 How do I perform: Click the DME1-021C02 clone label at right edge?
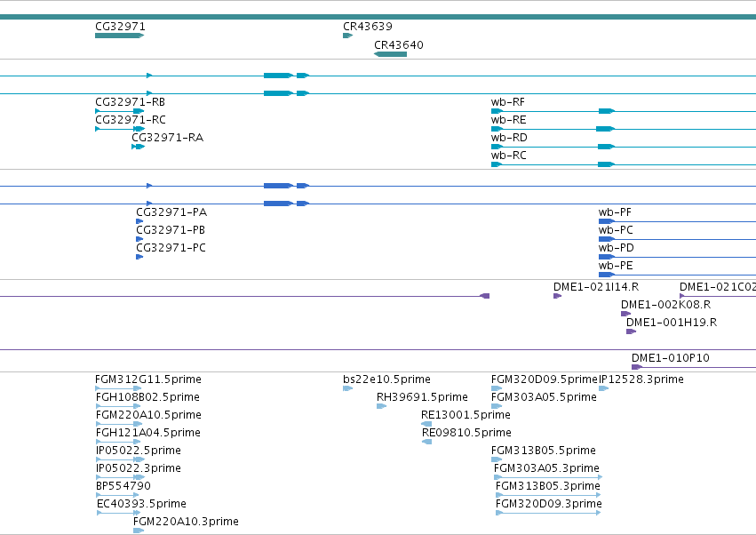click(x=718, y=287)
